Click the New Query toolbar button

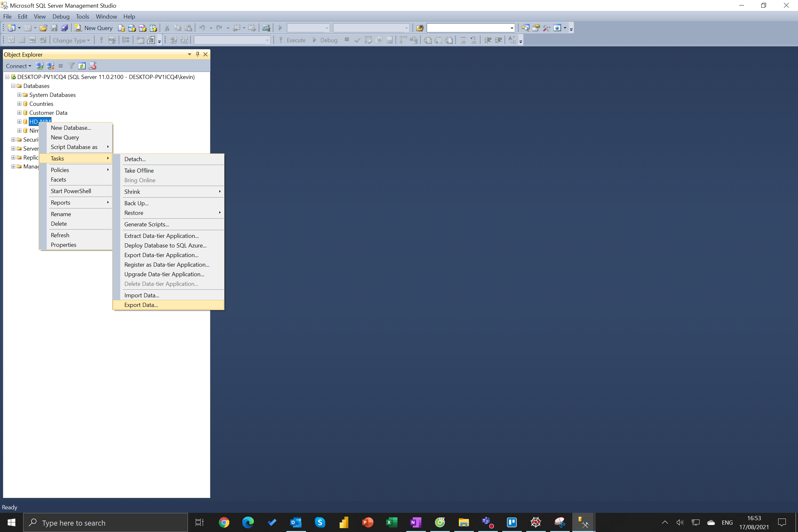click(x=94, y=28)
